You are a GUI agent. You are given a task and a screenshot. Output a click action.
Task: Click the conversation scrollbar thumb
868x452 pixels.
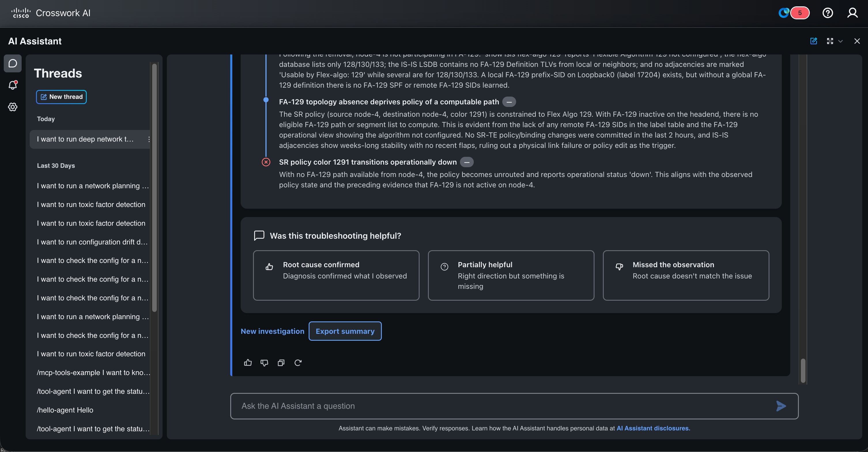(803, 371)
